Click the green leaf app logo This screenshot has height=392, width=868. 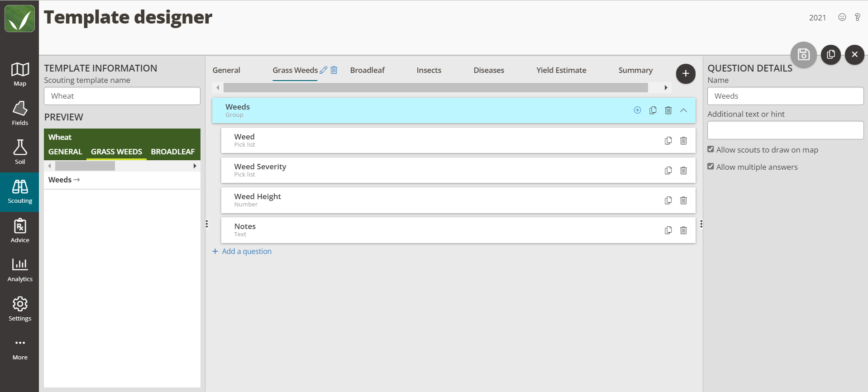click(19, 19)
